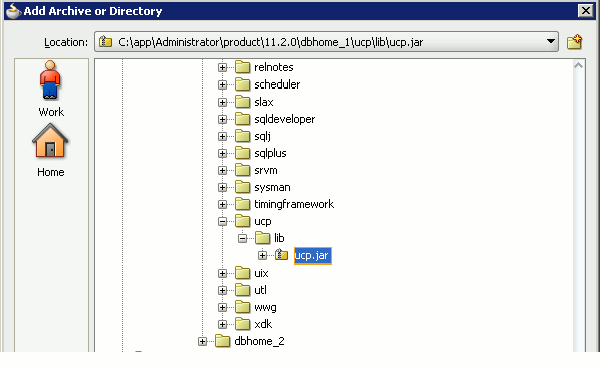Select the sysman folder icon
Image resolution: width=600 pixels, height=370 pixels.
click(242, 187)
